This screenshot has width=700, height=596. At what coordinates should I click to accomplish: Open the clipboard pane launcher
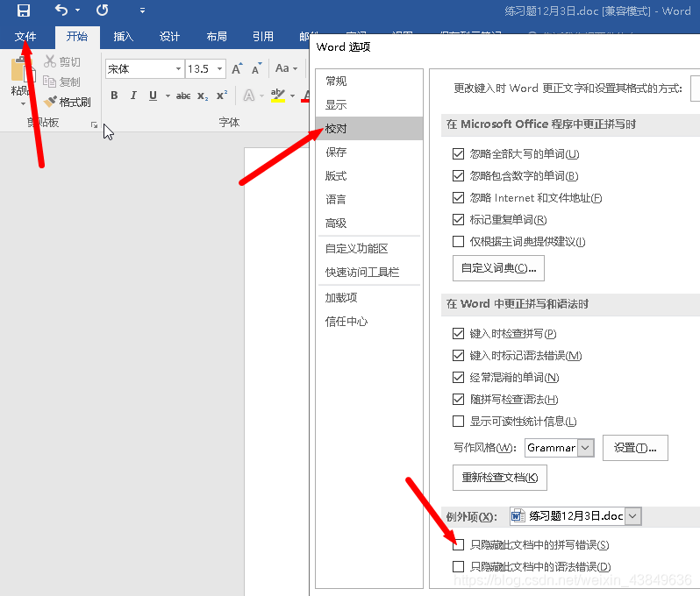[94, 125]
